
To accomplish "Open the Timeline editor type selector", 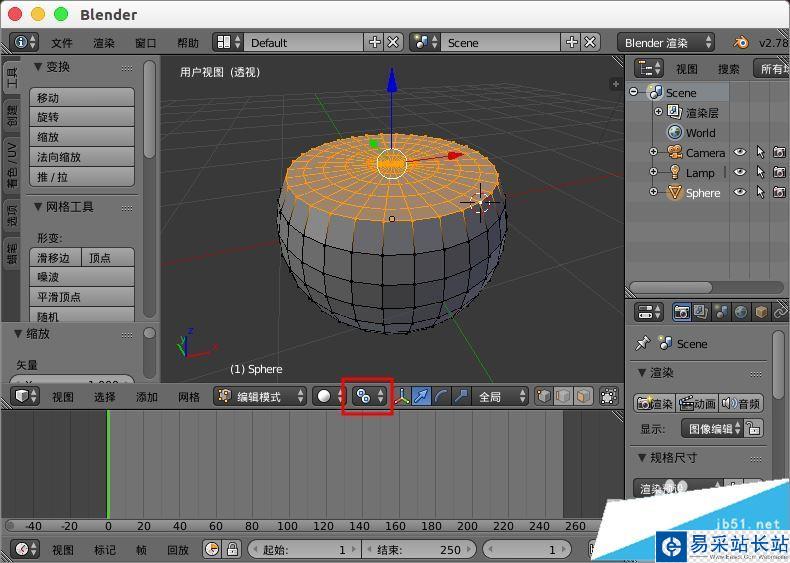I will pyautogui.click(x=25, y=549).
